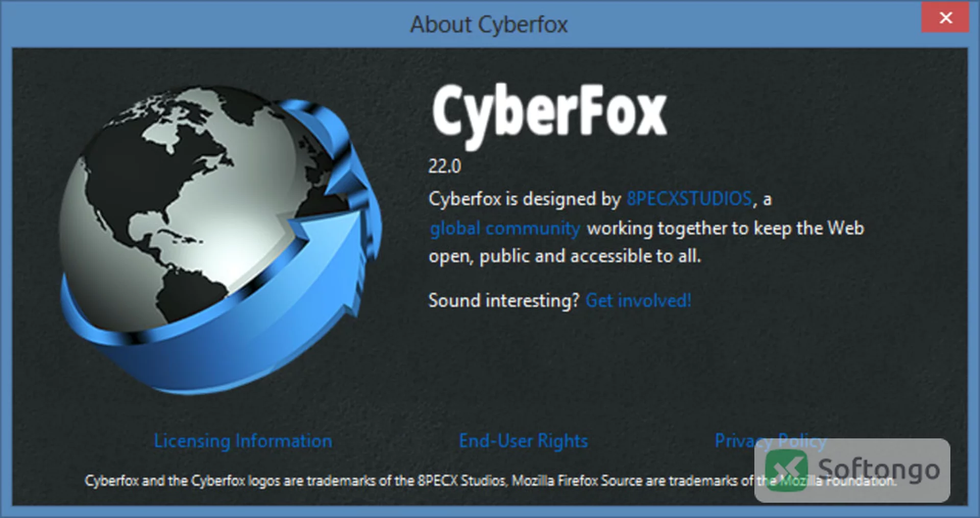Follow the global community link

click(x=505, y=229)
